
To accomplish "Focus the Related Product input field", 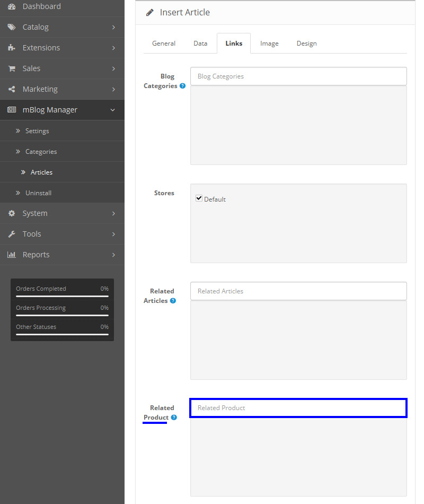I will coord(298,408).
